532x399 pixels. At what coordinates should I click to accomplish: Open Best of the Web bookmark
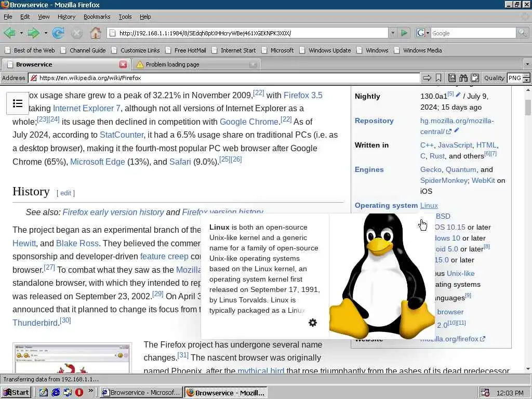(30, 50)
